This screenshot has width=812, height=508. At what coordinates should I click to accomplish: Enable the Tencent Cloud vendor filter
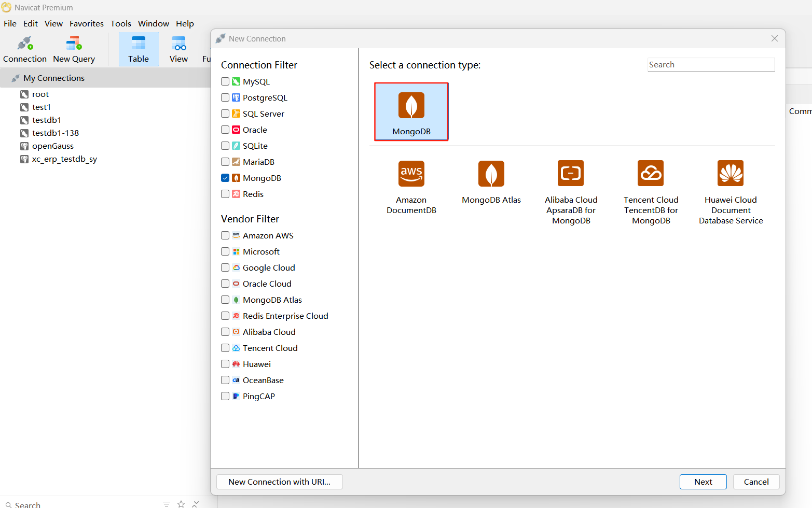pos(225,348)
